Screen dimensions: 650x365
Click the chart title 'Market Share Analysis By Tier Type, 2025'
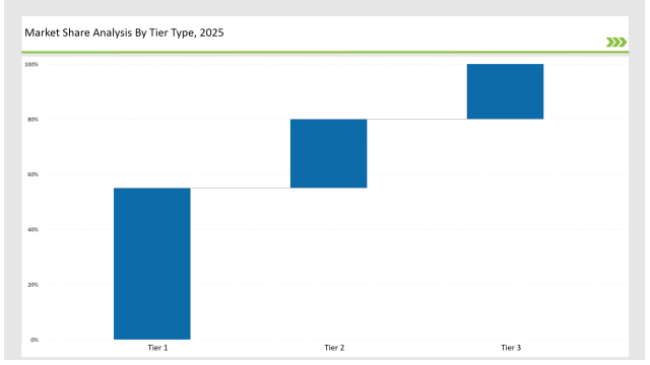coord(124,33)
